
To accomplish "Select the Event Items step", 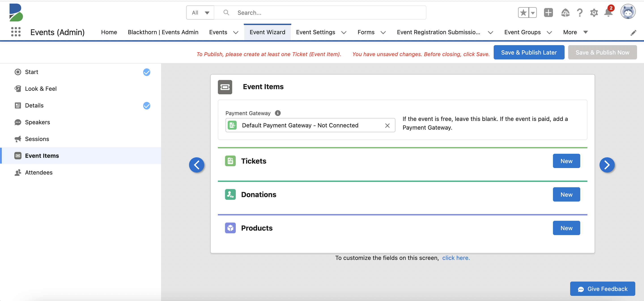I will [x=81, y=156].
